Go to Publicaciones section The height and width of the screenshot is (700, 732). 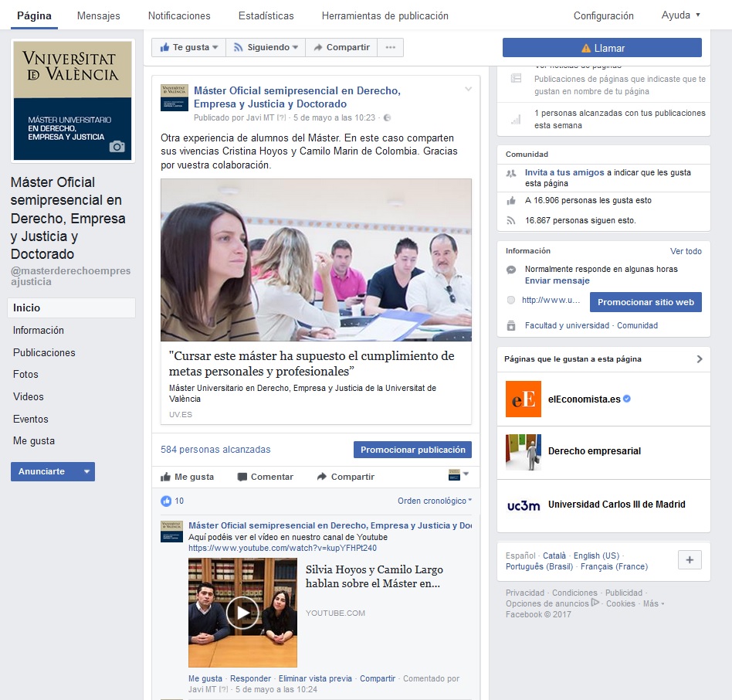point(44,352)
